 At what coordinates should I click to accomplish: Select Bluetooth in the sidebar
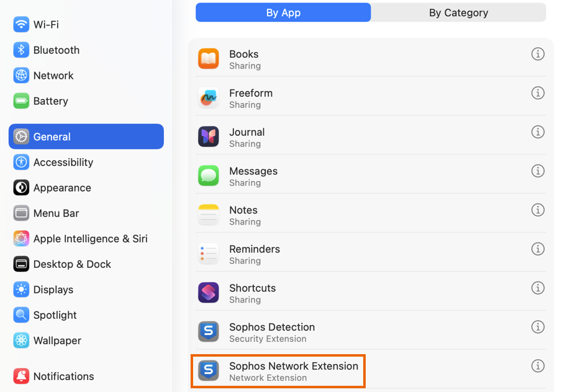coord(53,50)
